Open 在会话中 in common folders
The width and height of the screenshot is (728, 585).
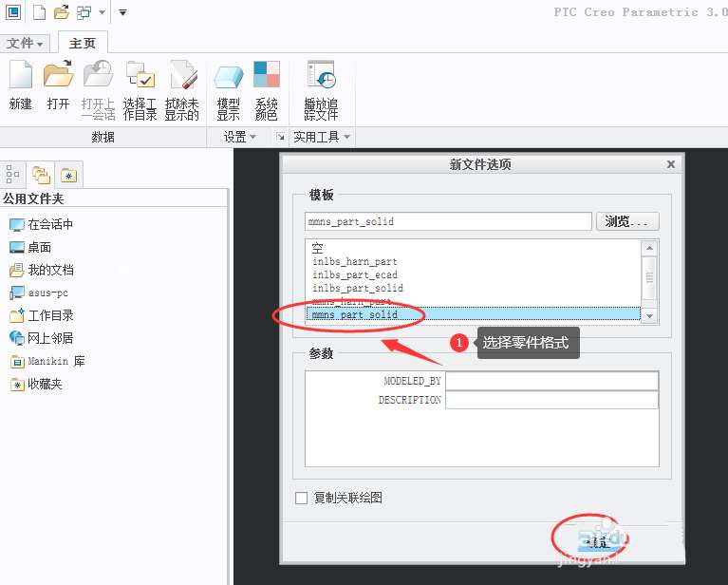[42, 224]
